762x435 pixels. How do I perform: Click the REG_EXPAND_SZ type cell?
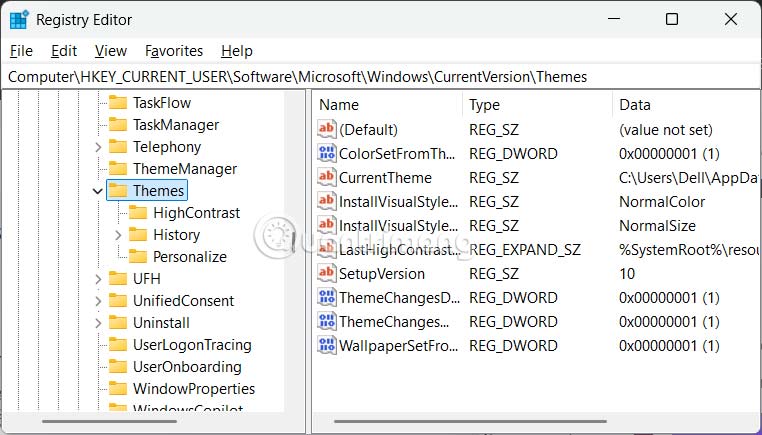(524, 250)
